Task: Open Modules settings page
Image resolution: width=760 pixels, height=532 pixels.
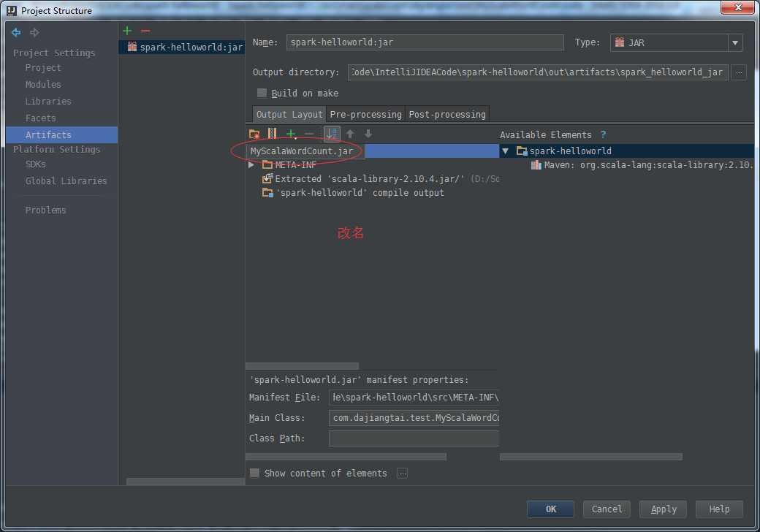Action: [43, 84]
